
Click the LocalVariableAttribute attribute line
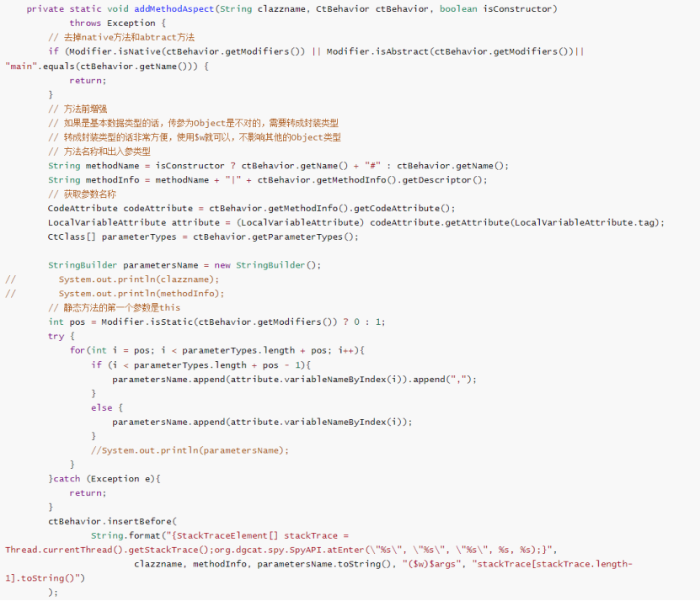point(355,223)
